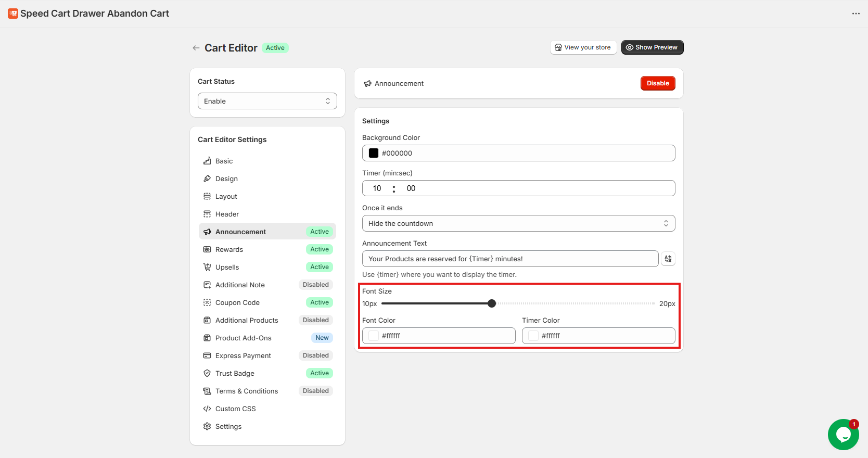Open the chat support bubble
This screenshot has width=868, height=458.
[843, 435]
